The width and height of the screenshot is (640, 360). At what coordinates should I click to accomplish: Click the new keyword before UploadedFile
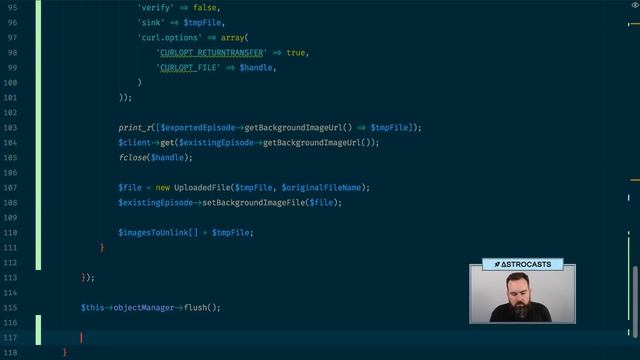click(162, 187)
